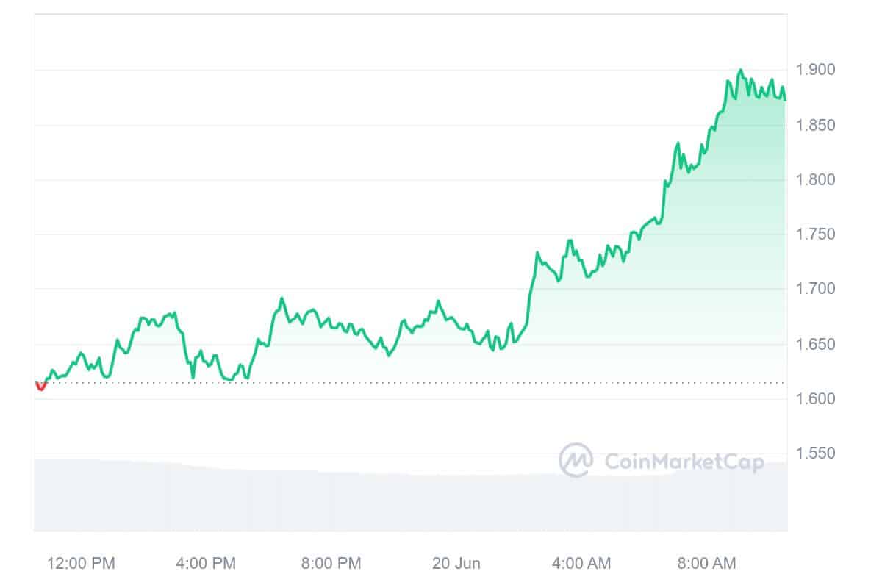Click the 1.750 price axis label
882x588 pixels.
817,234
